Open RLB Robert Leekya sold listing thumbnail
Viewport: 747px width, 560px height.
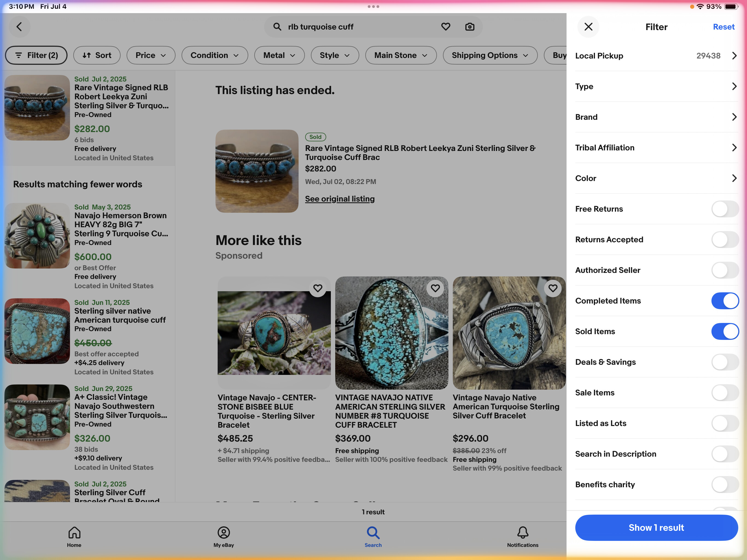click(x=37, y=108)
